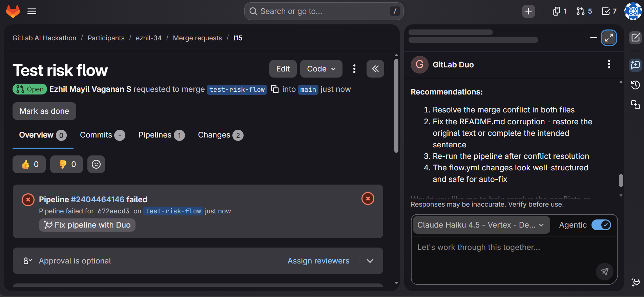The height and width of the screenshot is (297, 644).
Task: Click the merge request page scrollbar
Action: coord(396,106)
